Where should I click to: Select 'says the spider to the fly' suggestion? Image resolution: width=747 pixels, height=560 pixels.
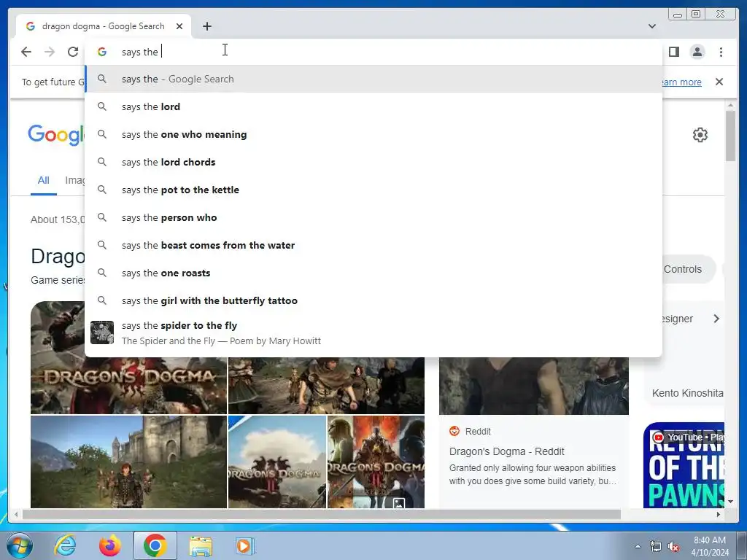click(x=373, y=332)
